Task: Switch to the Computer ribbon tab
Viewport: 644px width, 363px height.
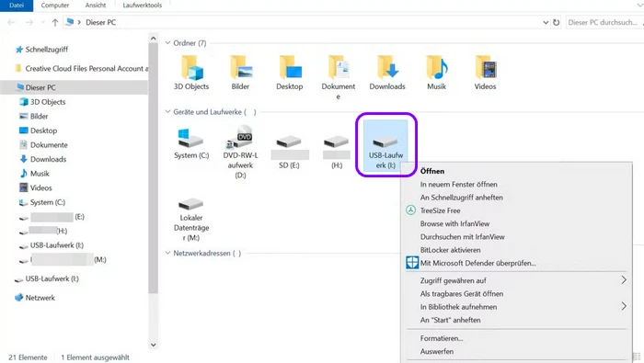Action: tap(55, 6)
